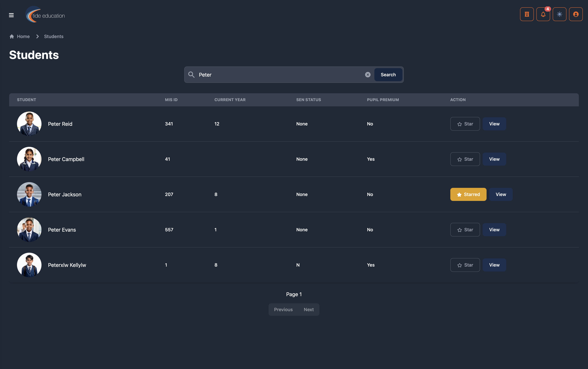Toggle light/dark theme sun icon
This screenshot has width=588, height=369.
click(x=559, y=14)
